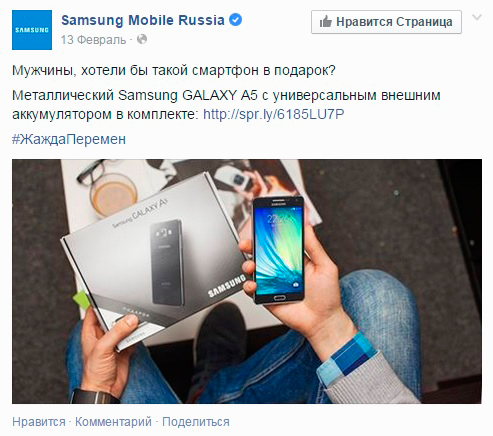The height and width of the screenshot is (436, 493).
Task: Open the Samsung logo profile picture
Action: (x=32, y=30)
